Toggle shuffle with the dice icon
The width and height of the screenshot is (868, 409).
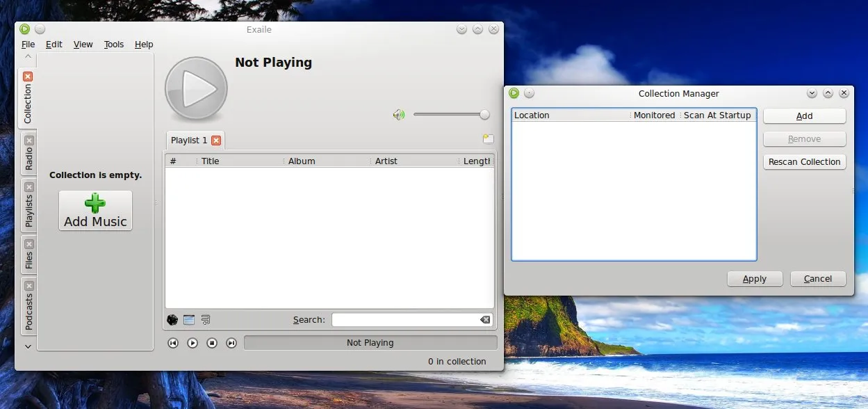coord(172,320)
